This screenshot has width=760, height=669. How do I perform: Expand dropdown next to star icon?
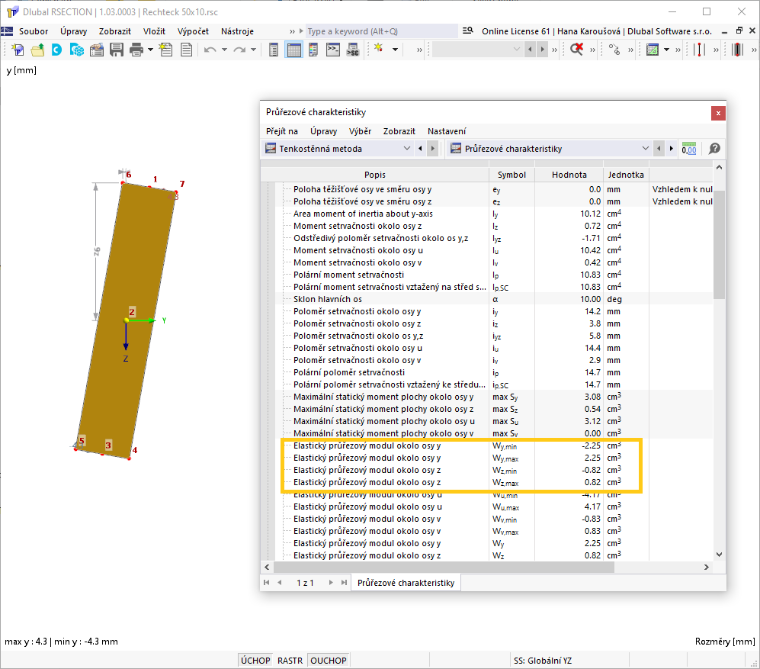click(396, 49)
